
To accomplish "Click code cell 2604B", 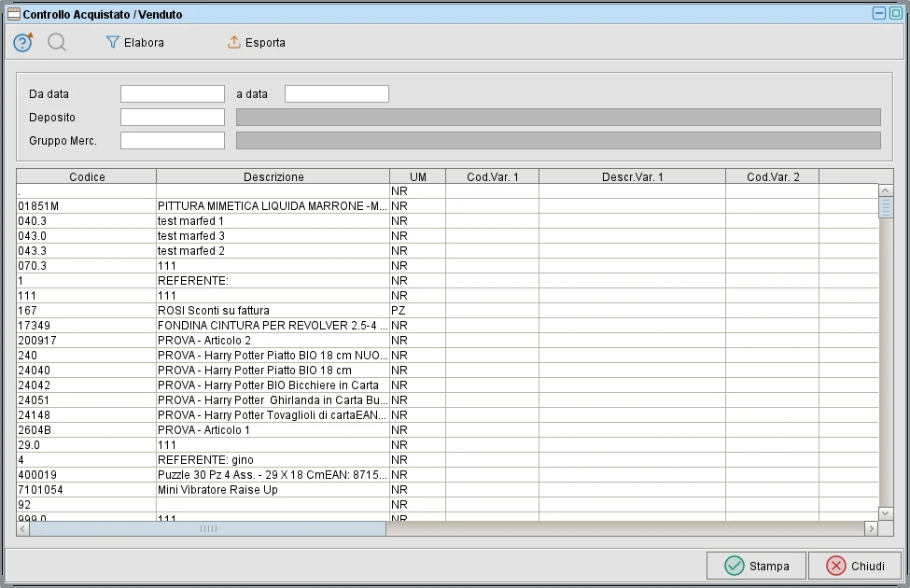I will coord(87,430).
